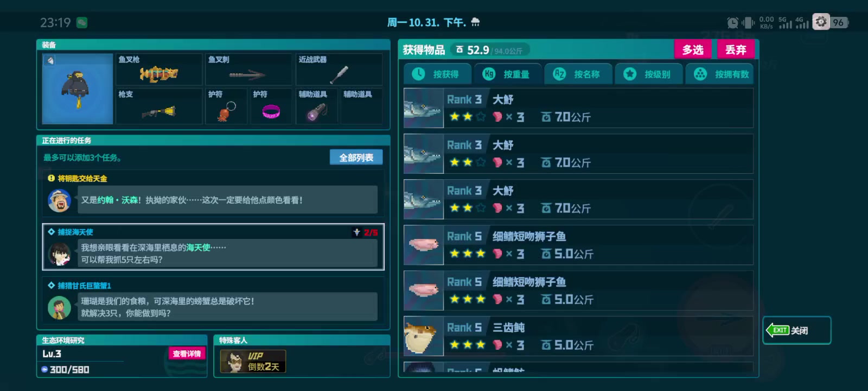Open the full mission list 全部列表
868x391 pixels.
356,157
